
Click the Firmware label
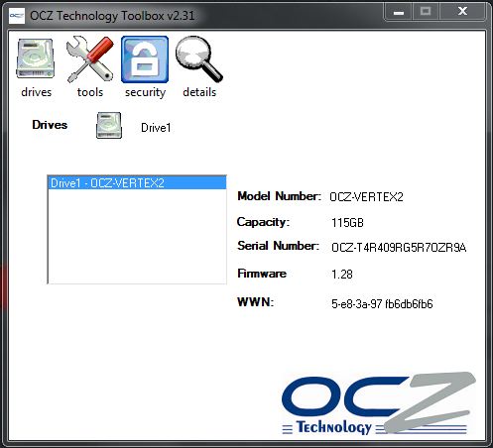pyautogui.click(x=262, y=274)
